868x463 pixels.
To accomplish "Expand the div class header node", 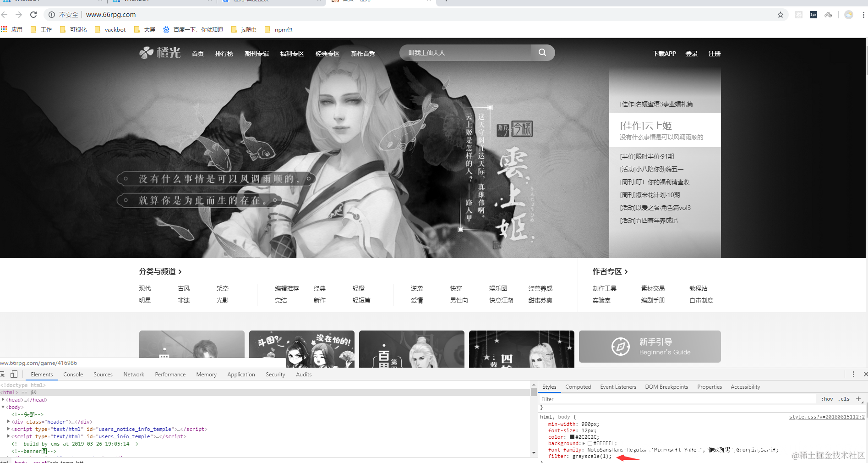I will click(x=9, y=422).
